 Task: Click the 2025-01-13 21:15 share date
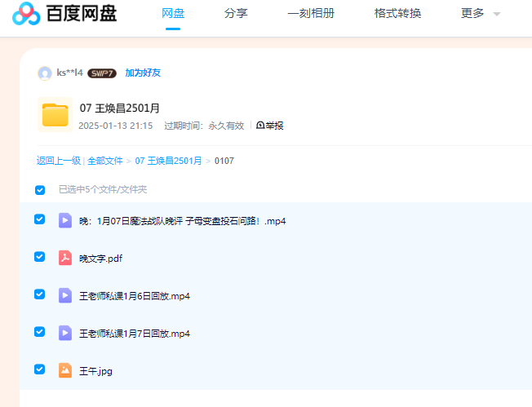point(116,126)
